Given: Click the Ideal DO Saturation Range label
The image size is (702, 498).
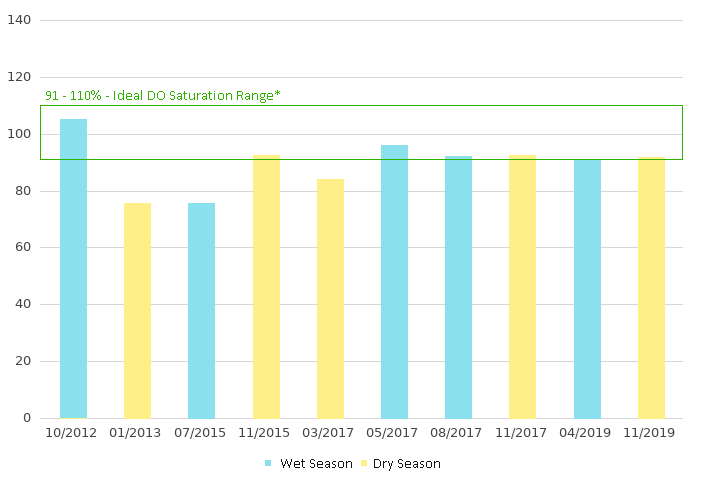Looking at the screenshot, I should pyautogui.click(x=163, y=96).
